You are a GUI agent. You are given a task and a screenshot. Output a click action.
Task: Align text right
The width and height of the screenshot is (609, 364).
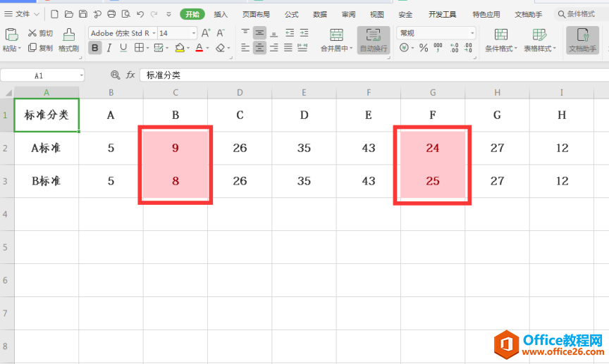click(273, 48)
